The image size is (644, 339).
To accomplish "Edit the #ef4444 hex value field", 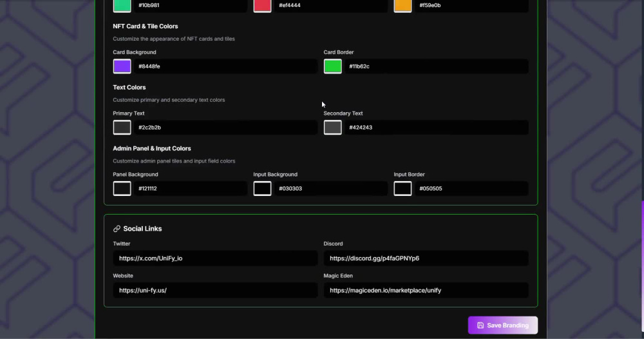I will pyautogui.click(x=331, y=6).
